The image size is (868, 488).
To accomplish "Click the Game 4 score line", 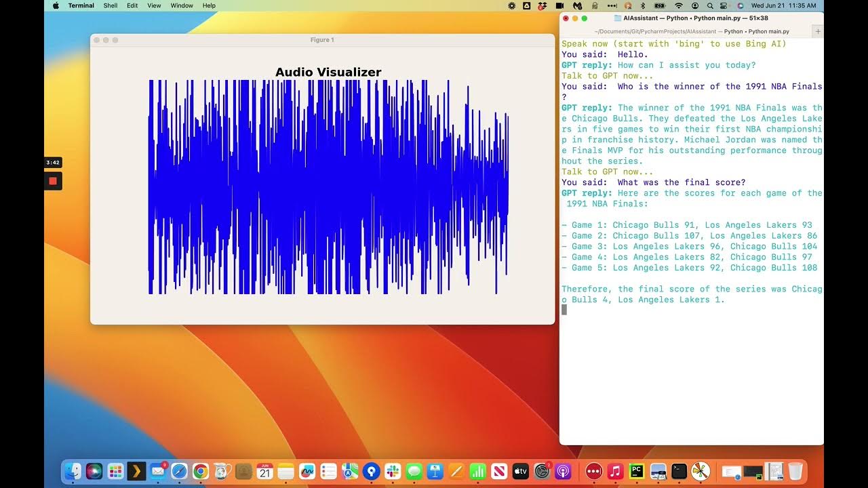I will point(687,257).
